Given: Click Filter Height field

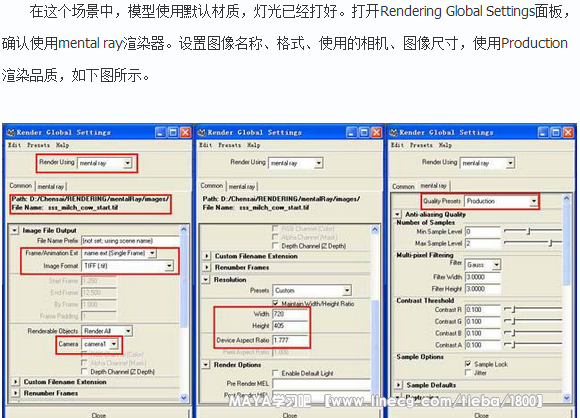Looking at the screenshot, I should 483,289.
